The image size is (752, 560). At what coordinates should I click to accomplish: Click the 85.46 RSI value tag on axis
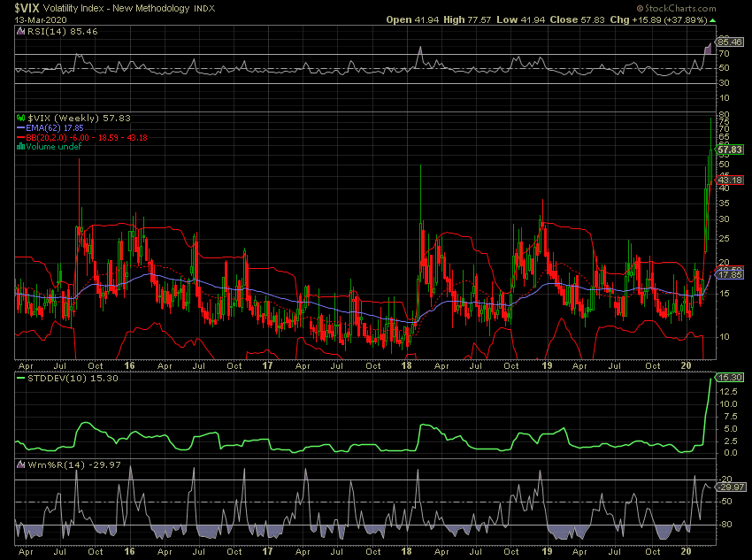coord(730,42)
